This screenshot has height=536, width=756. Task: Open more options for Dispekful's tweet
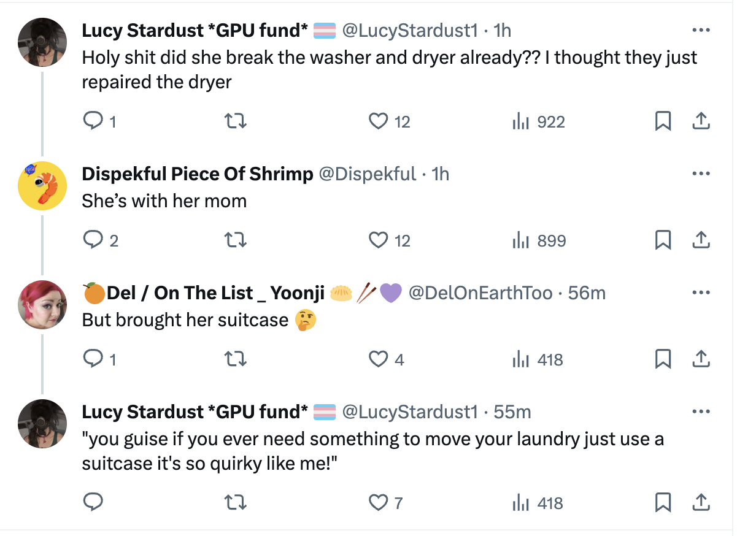coord(701,174)
